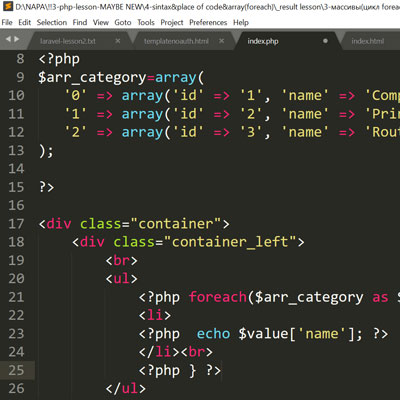
Task: Click the unsaved dot on index.php tab
Action: click(x=325, y=41)
